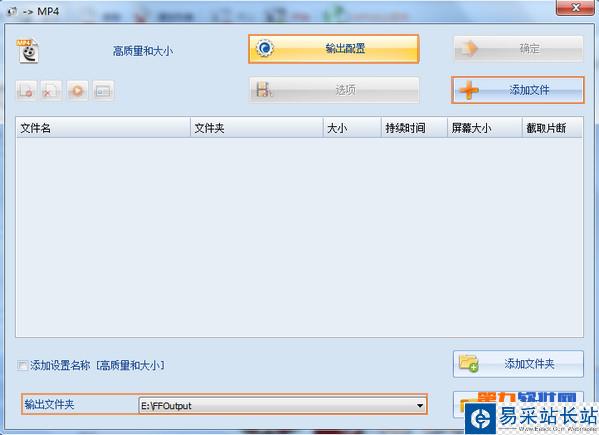Click the orange play preview toolbar icon
599x435 pixels.
pos(78,91)
